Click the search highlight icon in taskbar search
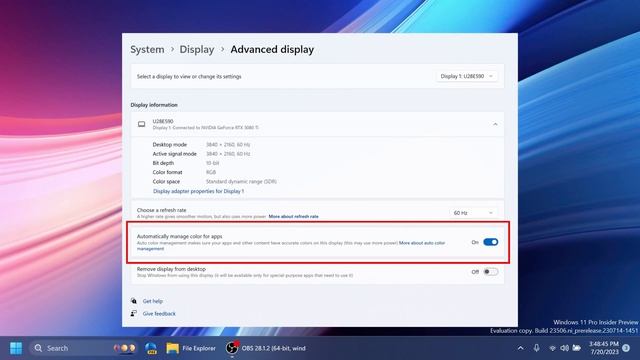The width and height of the screenshot is (640, 360). point(124,348)
